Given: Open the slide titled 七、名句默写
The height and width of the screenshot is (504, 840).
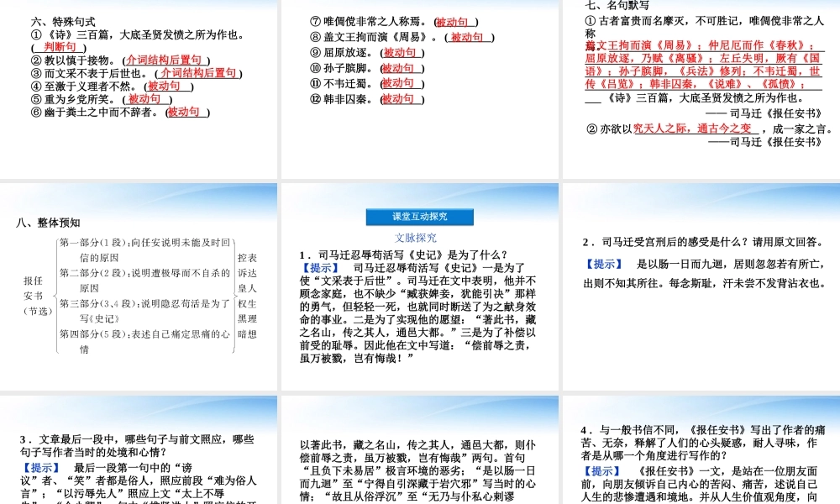Looking at the screenshot, I should click(x=701, y=89).
